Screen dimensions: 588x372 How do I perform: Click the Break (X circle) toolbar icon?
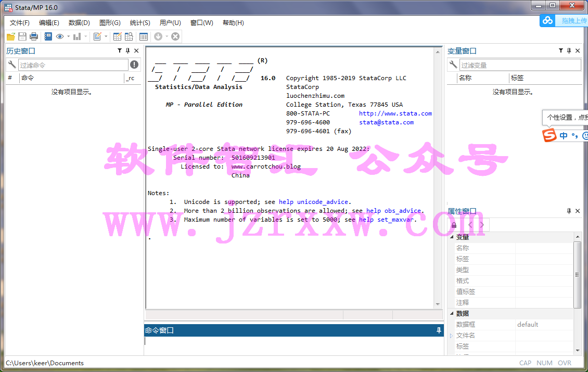click(175, 36)
